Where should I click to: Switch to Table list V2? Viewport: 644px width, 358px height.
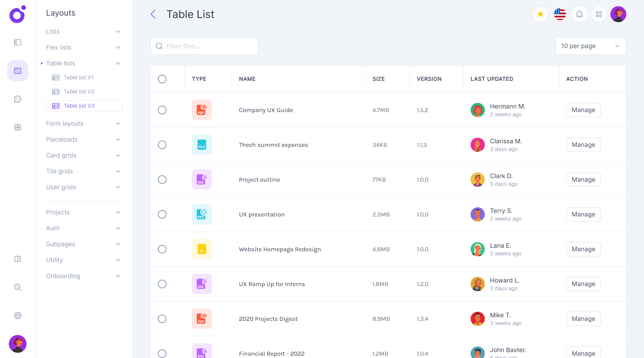click(x=78, y=91)
